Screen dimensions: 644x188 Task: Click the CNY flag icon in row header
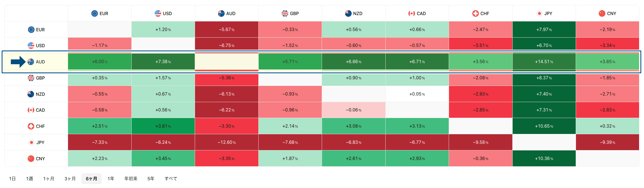pyautogui.click(x=31, y=159)
